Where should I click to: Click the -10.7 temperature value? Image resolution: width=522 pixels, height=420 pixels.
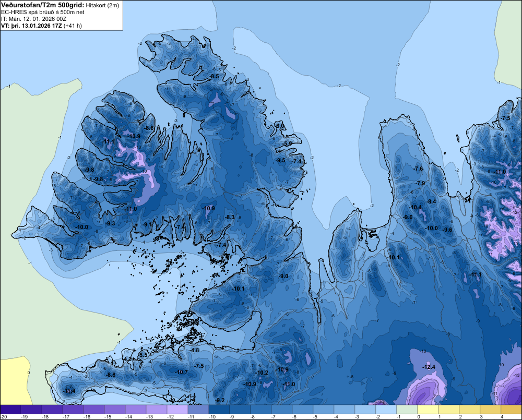(x=182, y=372)
